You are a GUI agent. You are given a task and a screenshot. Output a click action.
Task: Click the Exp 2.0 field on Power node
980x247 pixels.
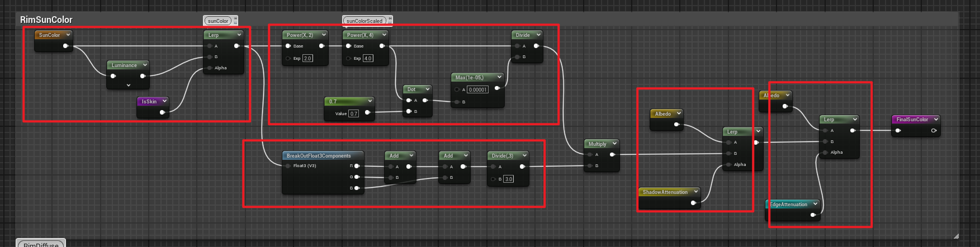307,58
